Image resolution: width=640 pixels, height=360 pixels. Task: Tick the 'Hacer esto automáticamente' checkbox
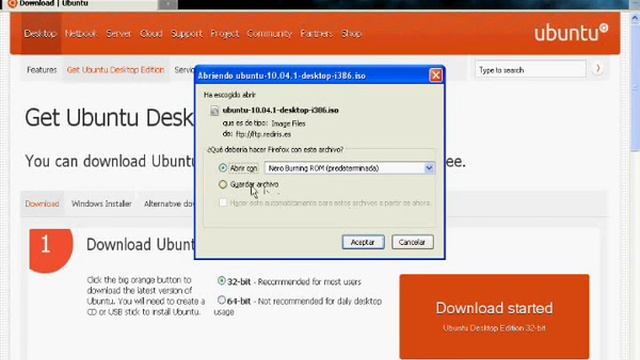[223, 202]
